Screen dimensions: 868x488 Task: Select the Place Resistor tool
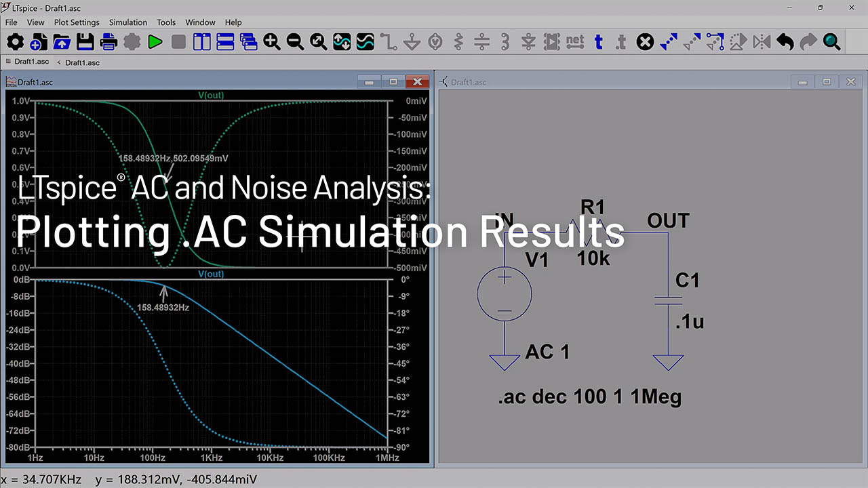[458, 42]
